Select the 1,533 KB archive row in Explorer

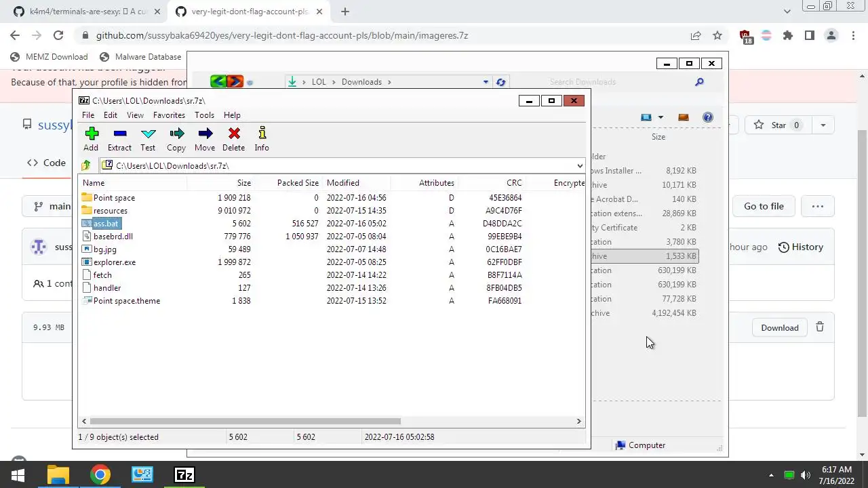pyautogui.click(x=644, y=256)
